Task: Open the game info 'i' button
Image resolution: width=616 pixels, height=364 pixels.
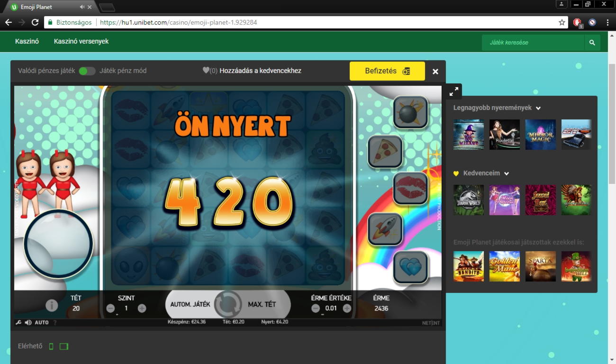Action: pos(52,306)
